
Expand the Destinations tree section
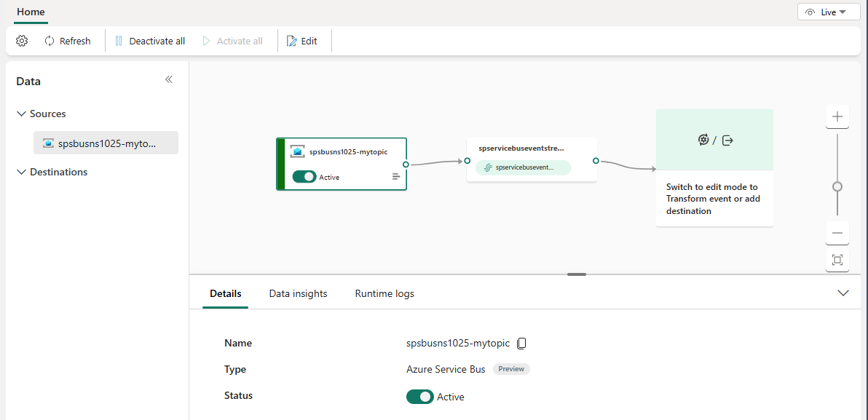20,172
